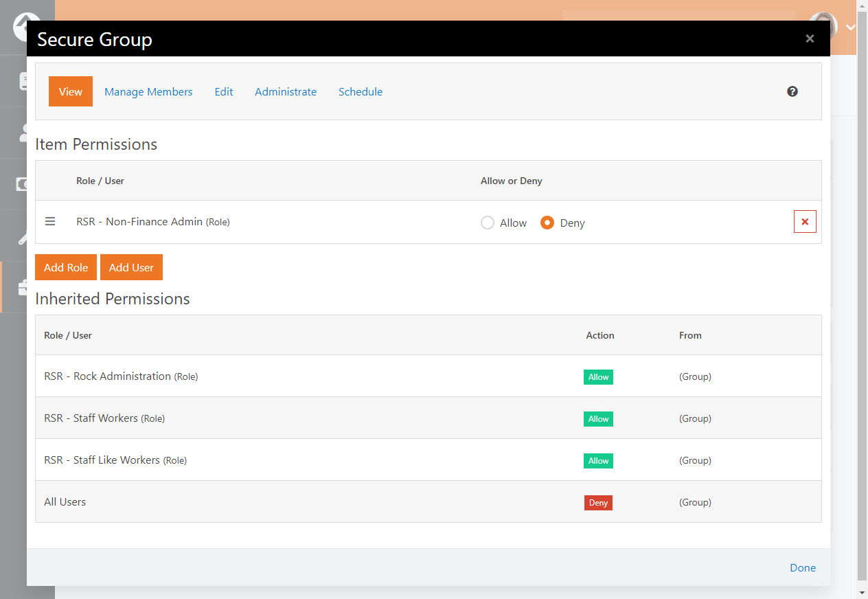Viewport: 868px width, 599px height.
Task: Delete the RSR - Non-Finance Admin permission
Action: (x=805, y=222)
